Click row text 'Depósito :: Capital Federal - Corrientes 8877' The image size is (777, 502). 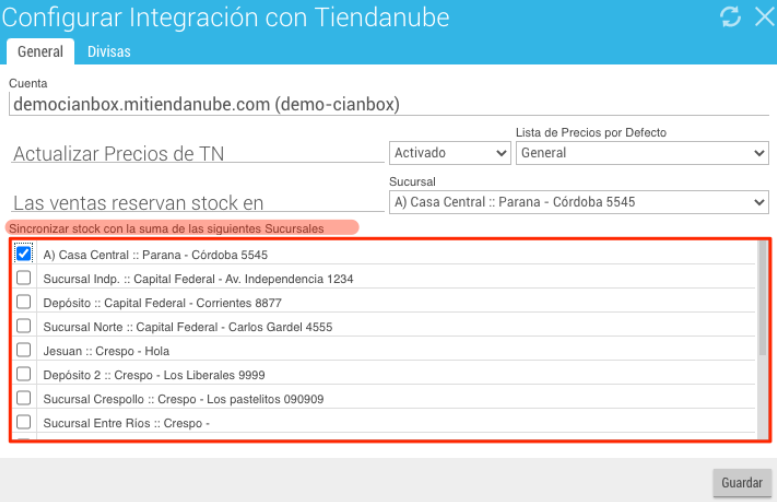pos(163,303)
